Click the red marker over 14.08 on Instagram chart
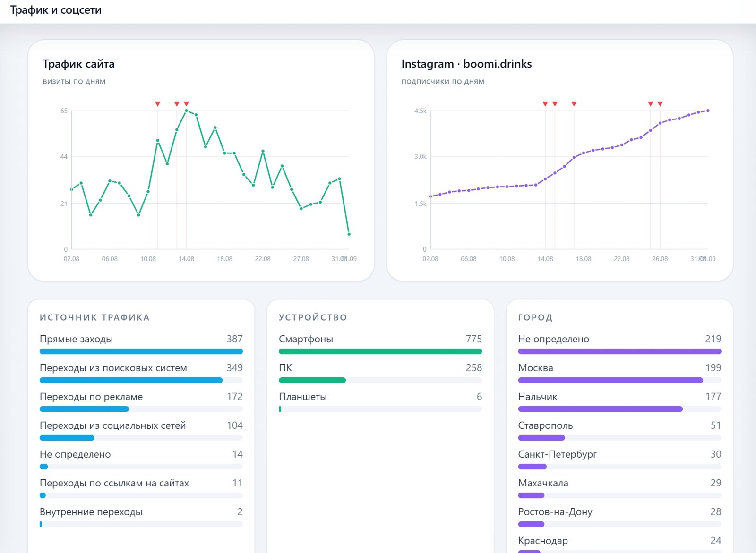Image resolution: width=756 pixels, height=553 pixels. (545, 104)
